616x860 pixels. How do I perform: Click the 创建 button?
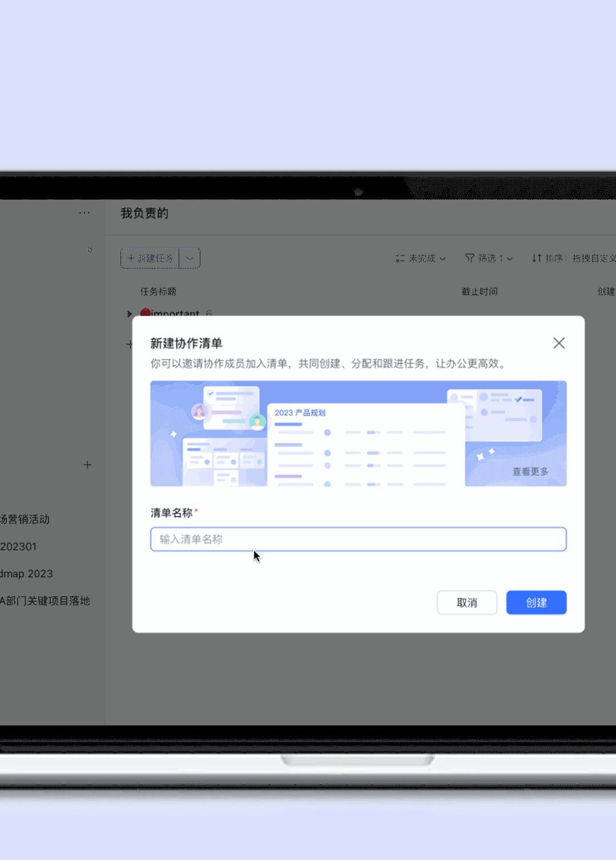[536, 602]
